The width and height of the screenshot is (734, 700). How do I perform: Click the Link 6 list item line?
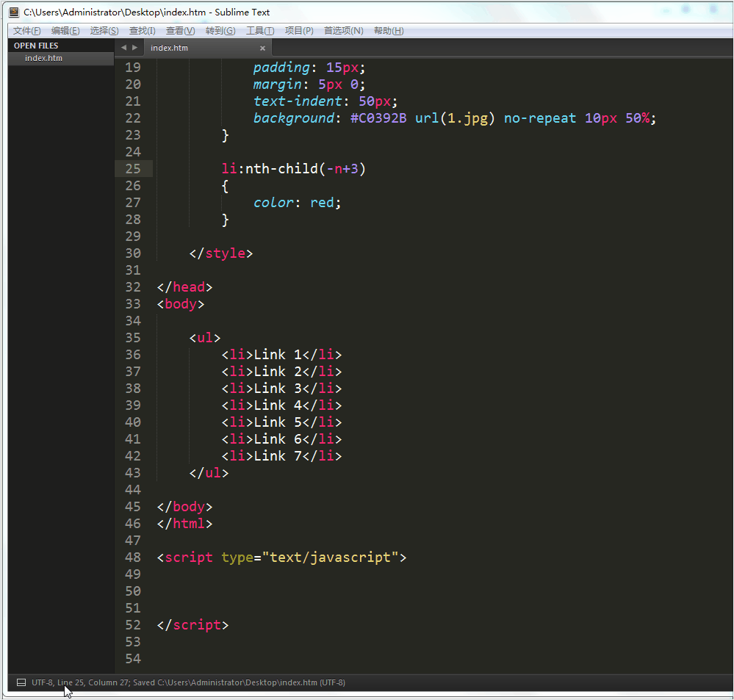[x=282, y=439]
